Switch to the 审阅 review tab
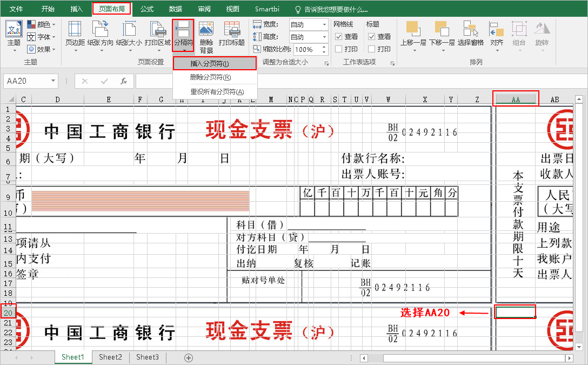 [x=204, y=9]
